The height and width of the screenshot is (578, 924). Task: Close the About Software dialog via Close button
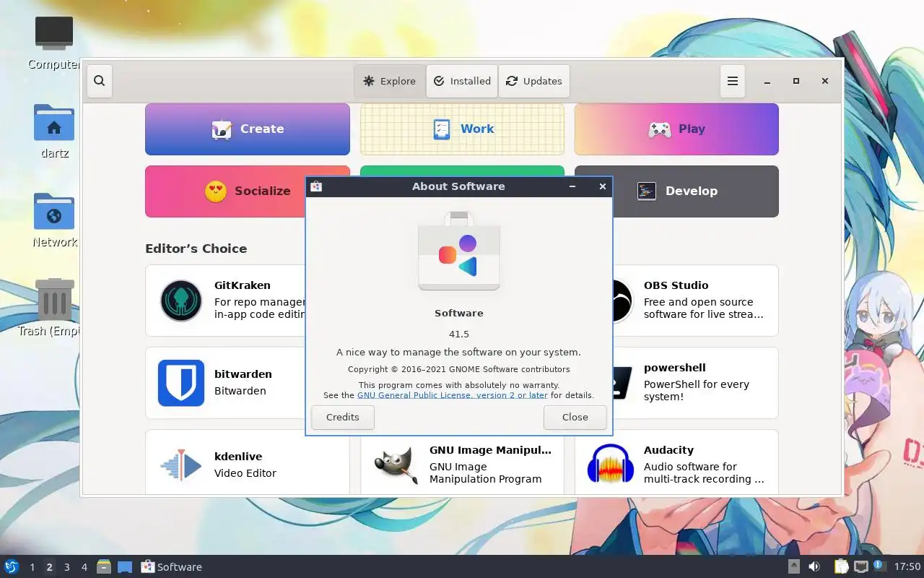click(575, 417)
